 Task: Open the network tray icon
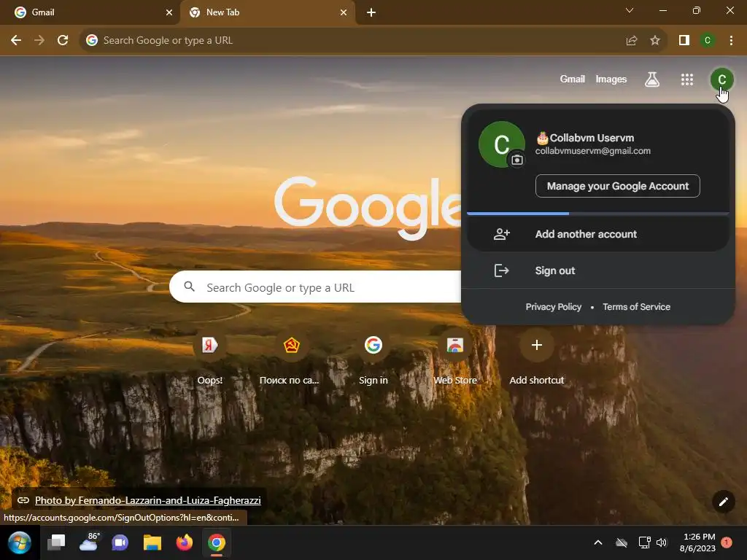pos(644,542)
